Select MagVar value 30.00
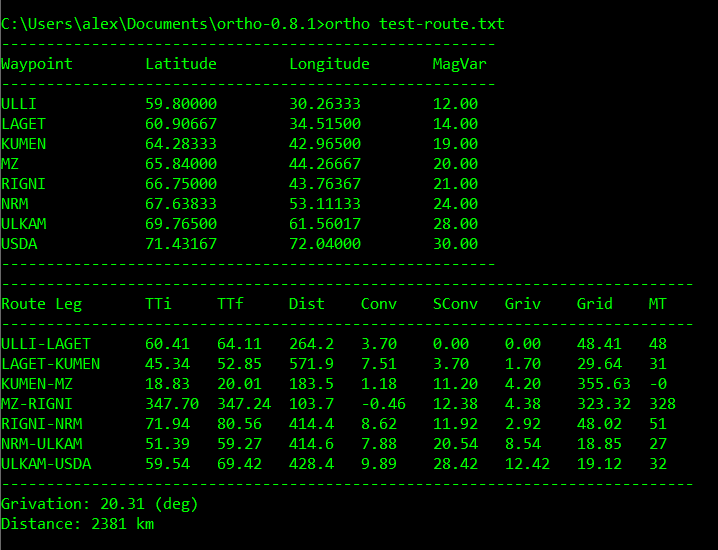 (455, 244)
